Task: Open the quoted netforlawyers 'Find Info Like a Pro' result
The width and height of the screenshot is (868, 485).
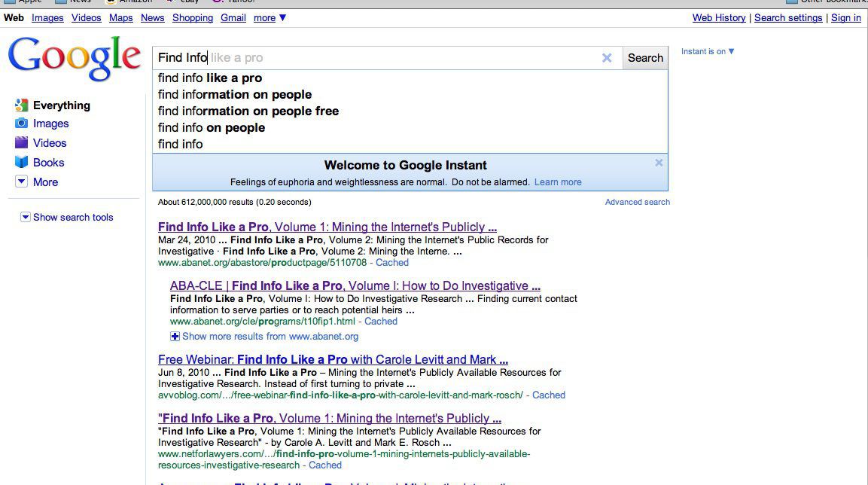Action: coord(330,418)
